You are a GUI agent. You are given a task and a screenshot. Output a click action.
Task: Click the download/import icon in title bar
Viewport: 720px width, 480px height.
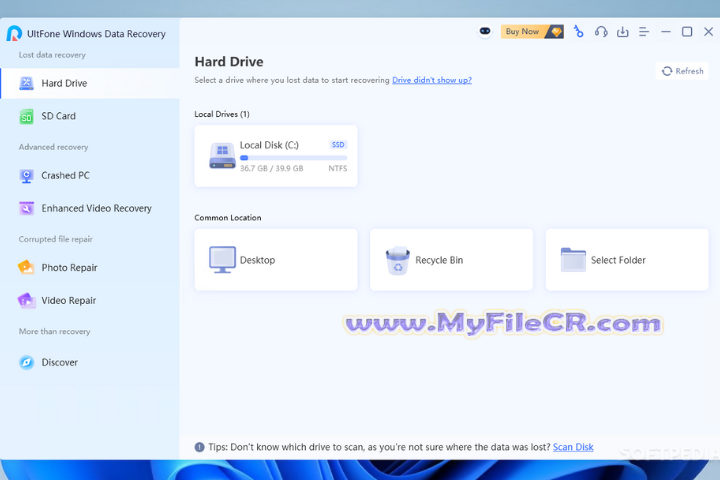click(623, 32)
